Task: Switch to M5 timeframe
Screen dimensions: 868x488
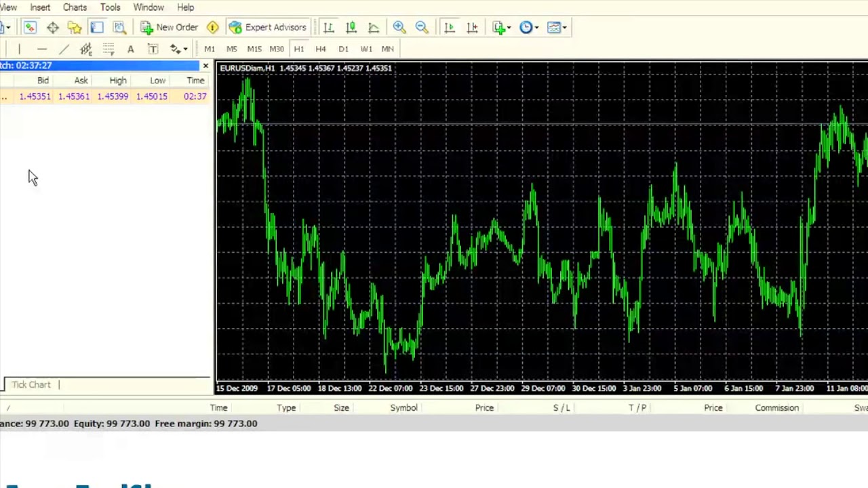Action: point(232,49)
